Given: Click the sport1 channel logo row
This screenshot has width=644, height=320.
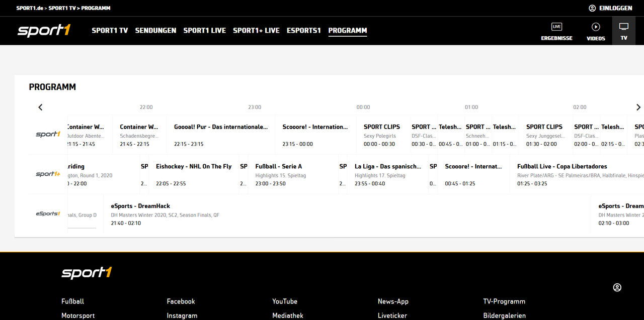Looking at the screenshot, I should 48,135.
